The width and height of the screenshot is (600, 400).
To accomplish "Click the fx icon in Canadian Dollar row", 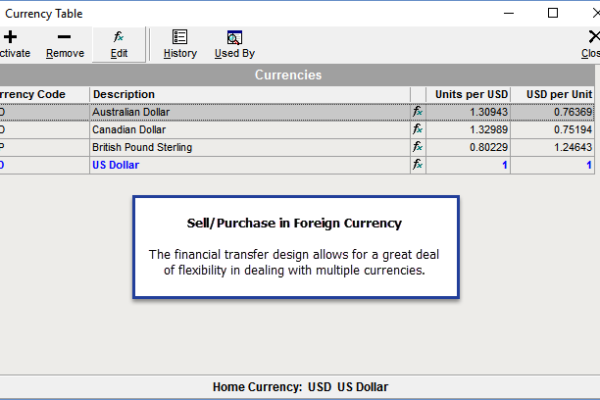I will point(418,129).
